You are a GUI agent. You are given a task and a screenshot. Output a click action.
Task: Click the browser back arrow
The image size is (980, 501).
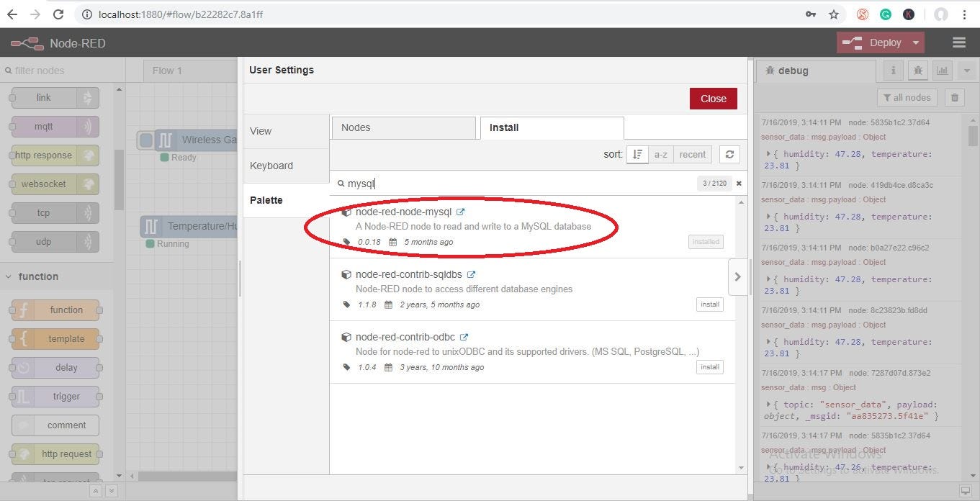[x=12, y=14]
